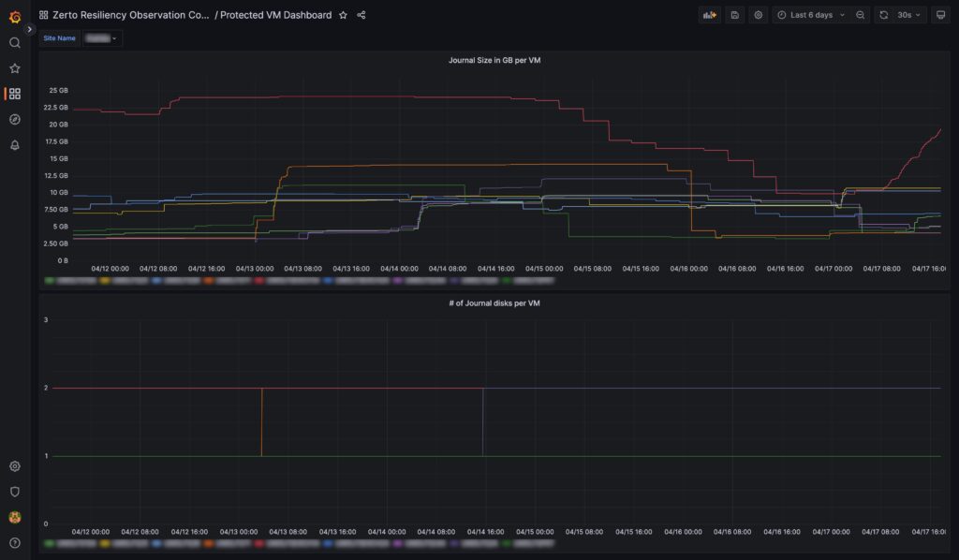Open the Last 6 days time picker

click(811, 15)
